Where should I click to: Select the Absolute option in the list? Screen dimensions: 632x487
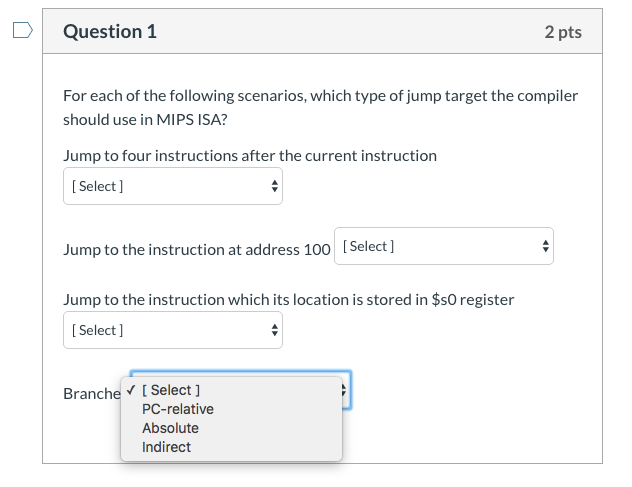tap(171, 428)
